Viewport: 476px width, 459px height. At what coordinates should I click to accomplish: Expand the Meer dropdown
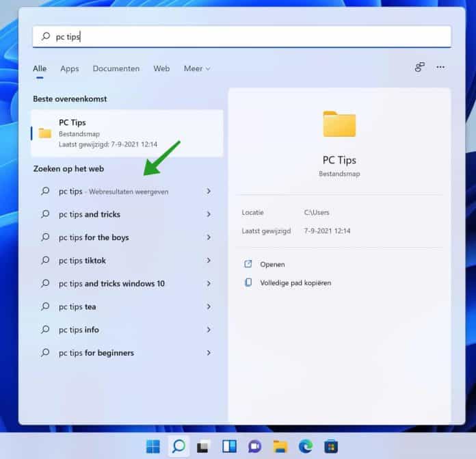pyautogui.click(x=197, y=68)
